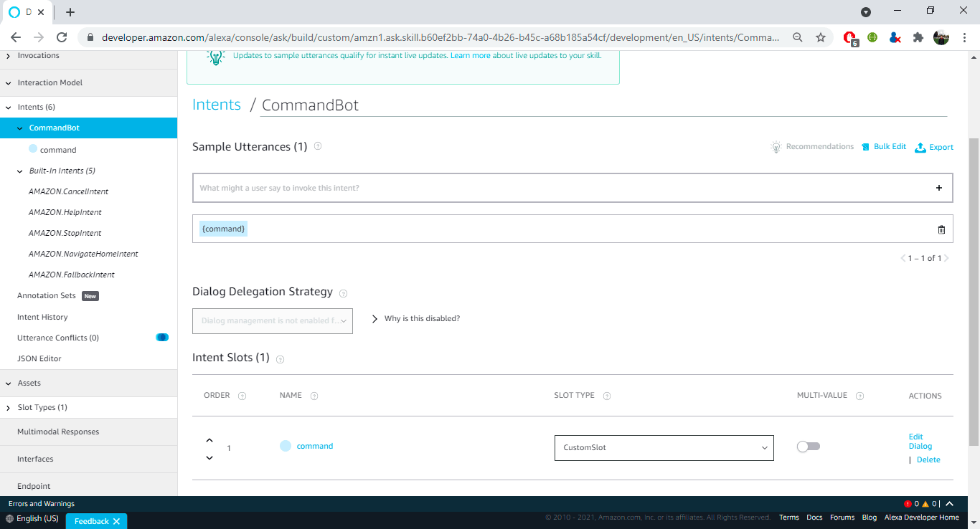Select the CommandBot intent in sidebar

[88, 128]
